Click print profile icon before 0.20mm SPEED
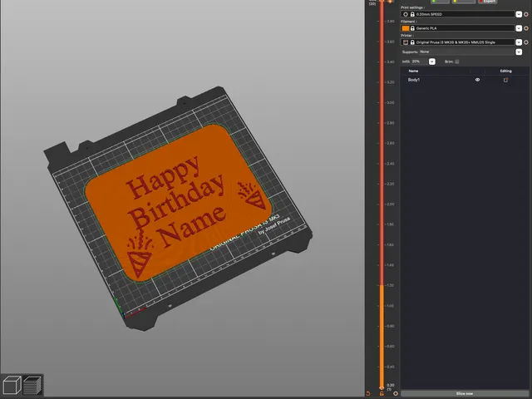The width and height of the screenshot is (532, 399). click(406, 14)
